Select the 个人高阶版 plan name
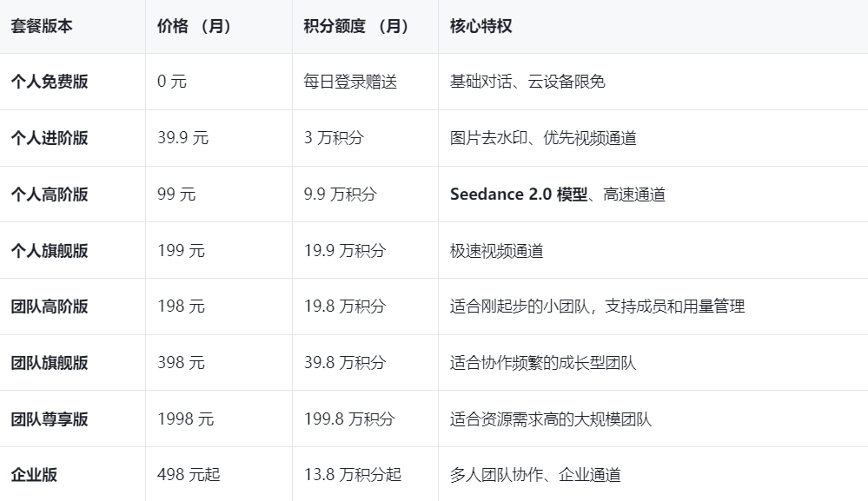This screenshot has width=868, height=501. (x=50, y=194)
